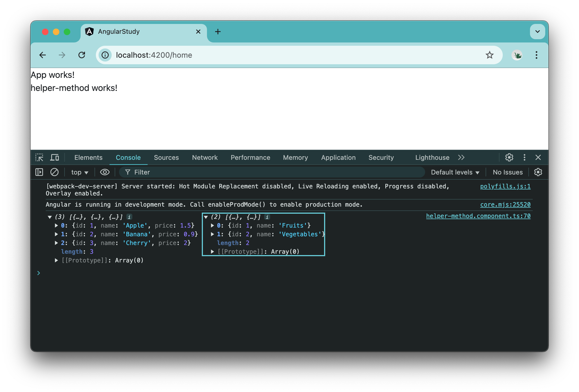Open the polyfills.js:1 source link
579x392 pixels.
click(x=505, y=186)
